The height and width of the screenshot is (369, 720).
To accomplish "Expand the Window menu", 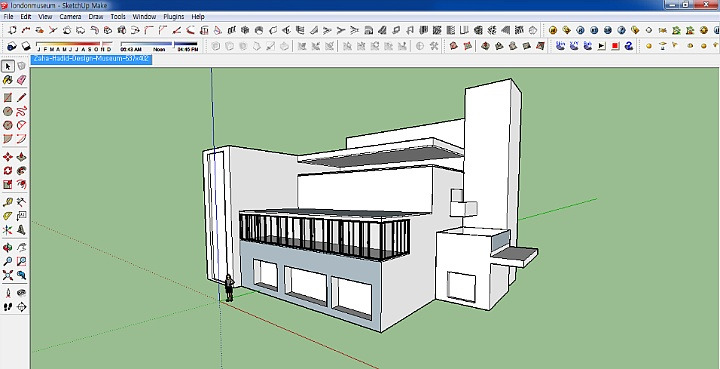I will coord(144,17).
